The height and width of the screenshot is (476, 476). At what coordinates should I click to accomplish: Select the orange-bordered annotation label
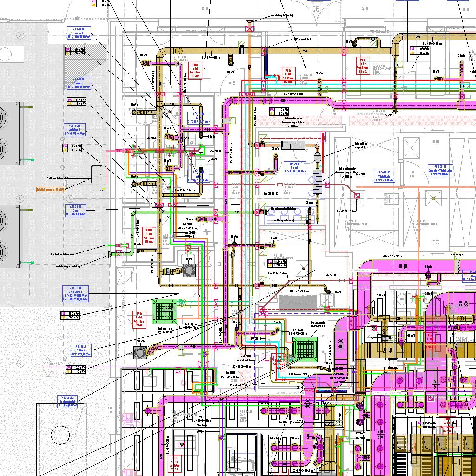[51, 190]
